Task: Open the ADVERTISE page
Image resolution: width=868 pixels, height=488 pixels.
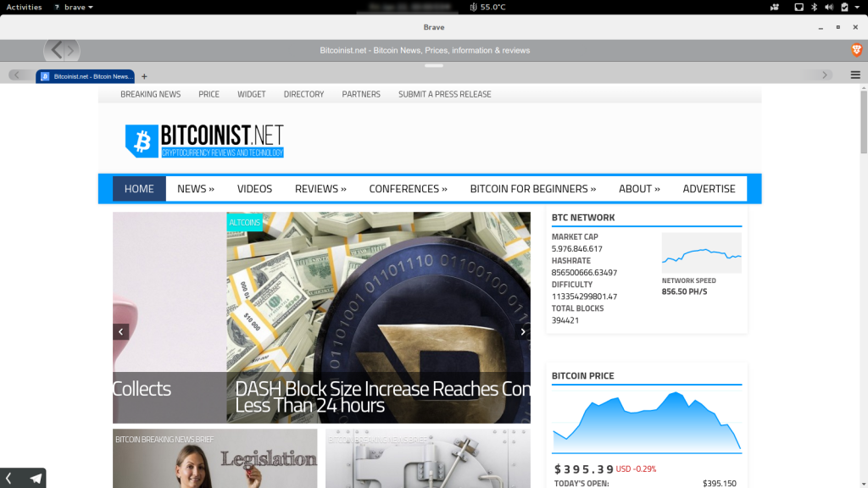Action: [x=709, y=189]
